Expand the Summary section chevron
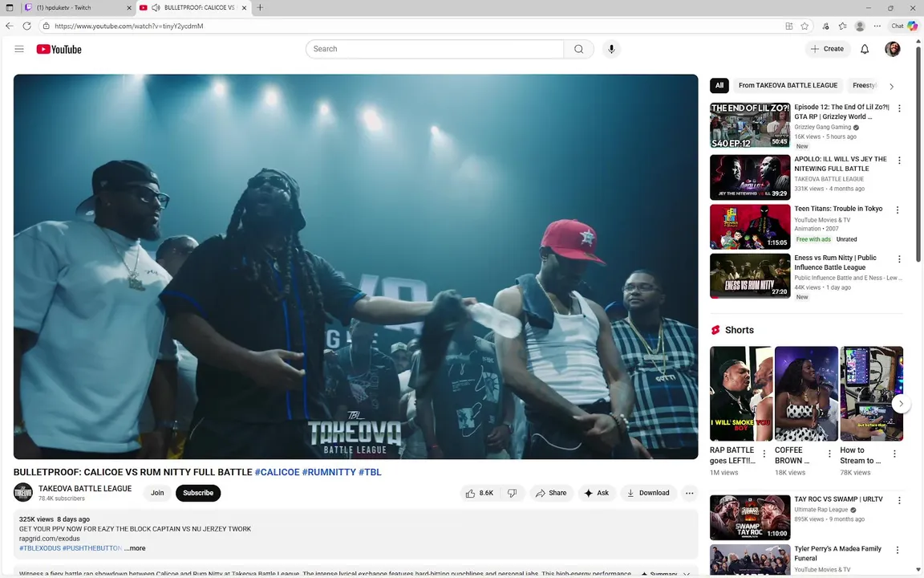 coord(686,574)
